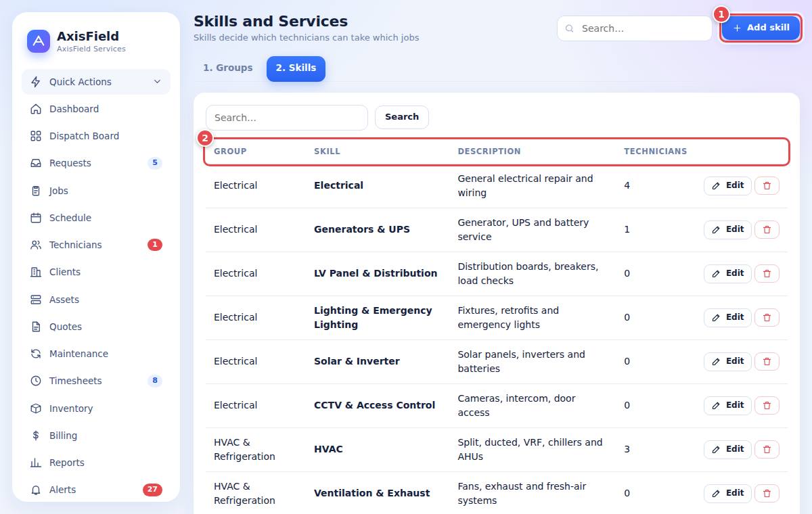Click the Alerts badge showing 27
Screen dimensions: 812x514
152,490
